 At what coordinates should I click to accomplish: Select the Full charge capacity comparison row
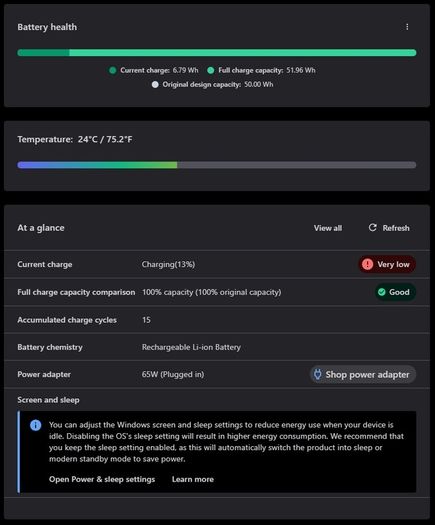(x=217, y=292)
